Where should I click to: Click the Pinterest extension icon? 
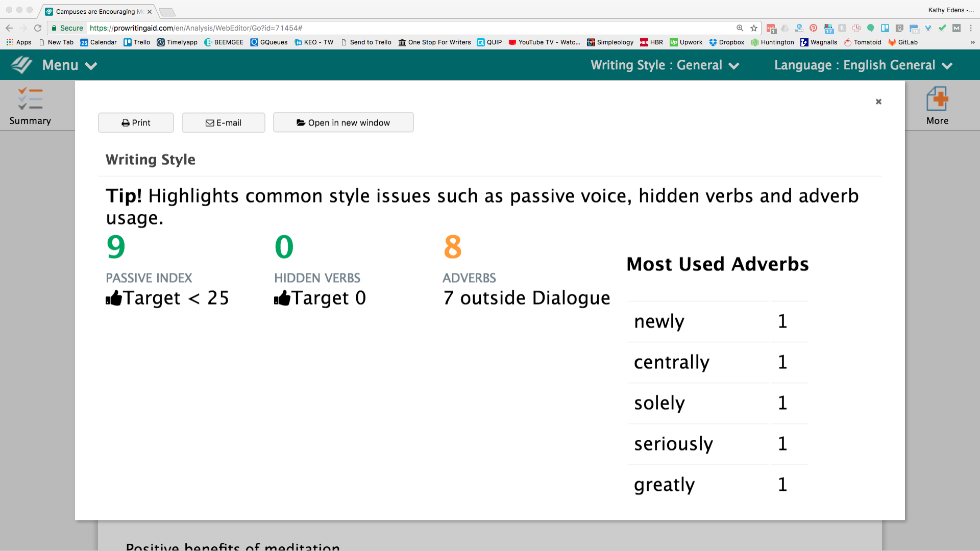tap(813, 28)
